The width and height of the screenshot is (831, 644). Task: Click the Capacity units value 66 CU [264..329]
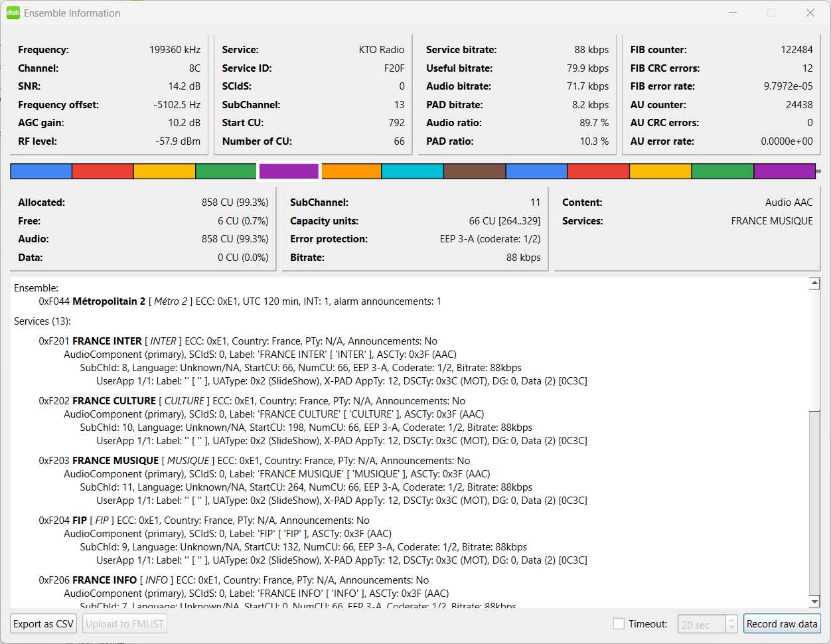click(505, 221)
